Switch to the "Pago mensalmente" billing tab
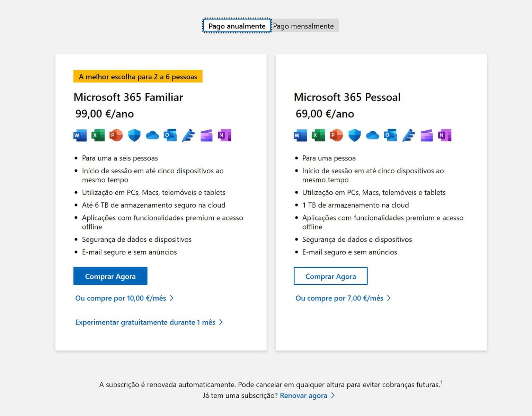 303,26
